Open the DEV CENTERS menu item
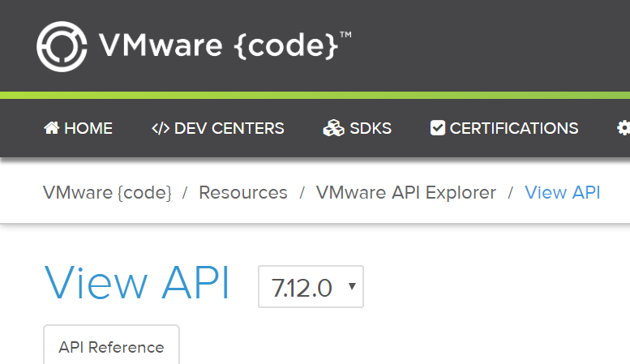The image size is (630, 364). pos(218,128)
